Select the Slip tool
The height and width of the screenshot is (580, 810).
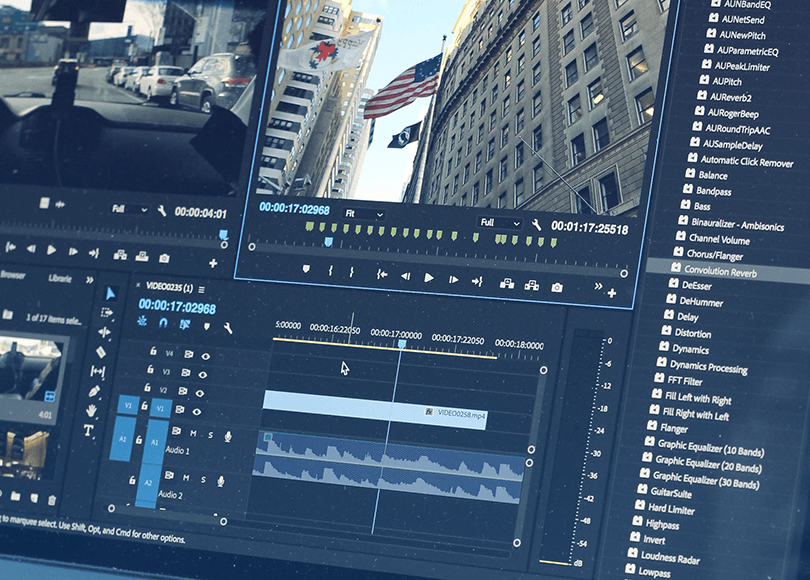[x=97, y=371]
